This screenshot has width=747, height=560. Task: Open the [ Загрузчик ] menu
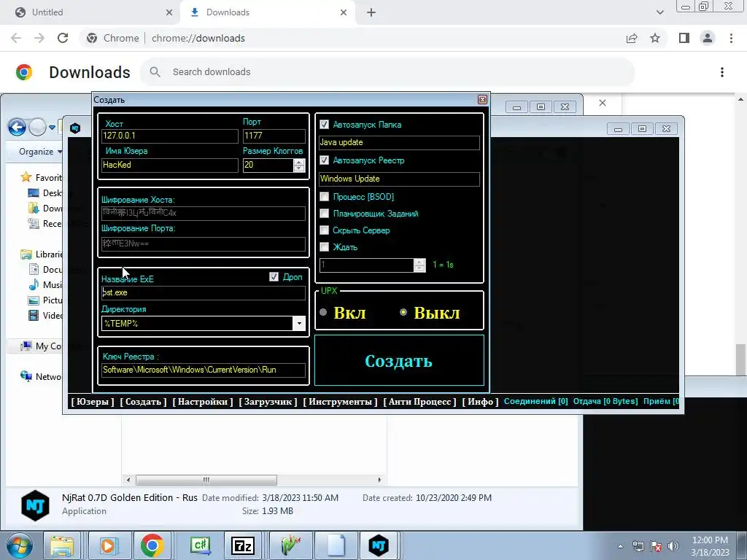pyautogui.click(x=268, y=402)
